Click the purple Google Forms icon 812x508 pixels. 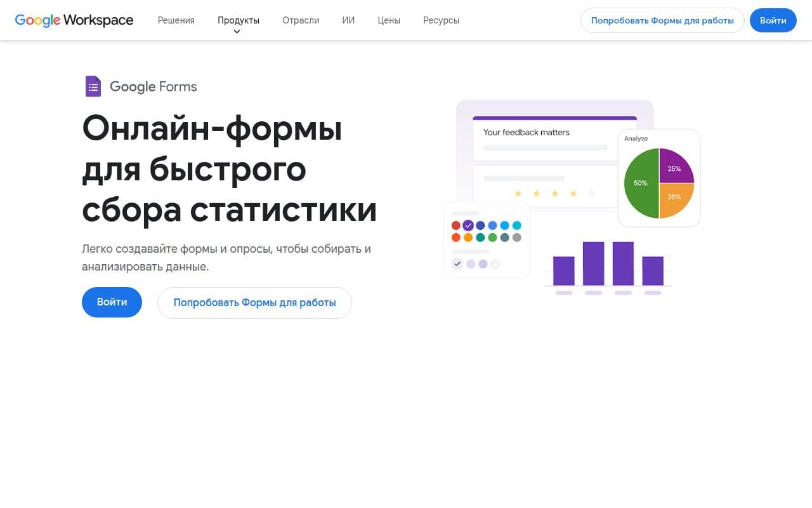coord(93,86)
